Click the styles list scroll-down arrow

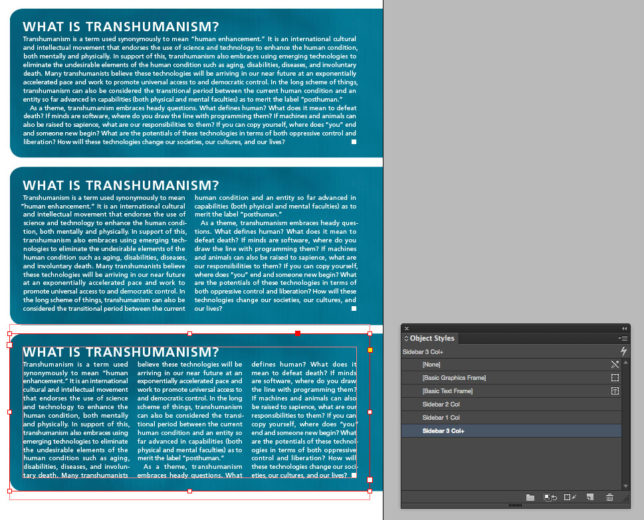(x=626, y=486)
